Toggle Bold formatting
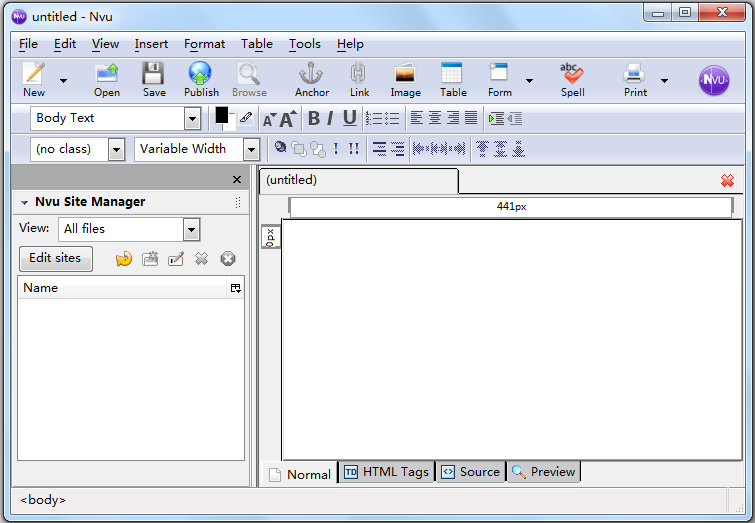This screenshot has width=755, height=523. point(313,118)
